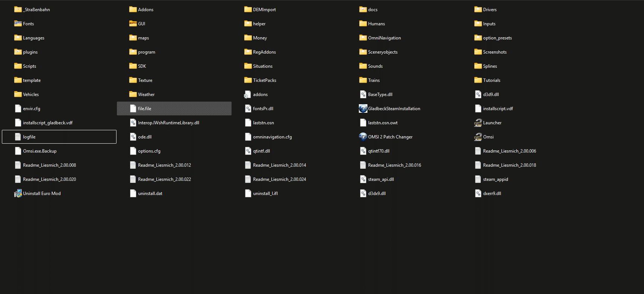Select the d3d9.dll file icon

[x=478, y=95]
